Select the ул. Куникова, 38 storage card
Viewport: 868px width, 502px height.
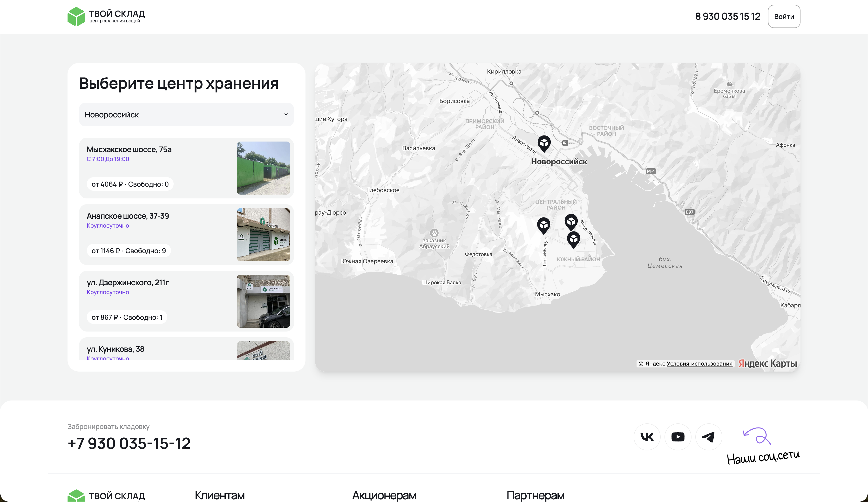click(186, 349)
